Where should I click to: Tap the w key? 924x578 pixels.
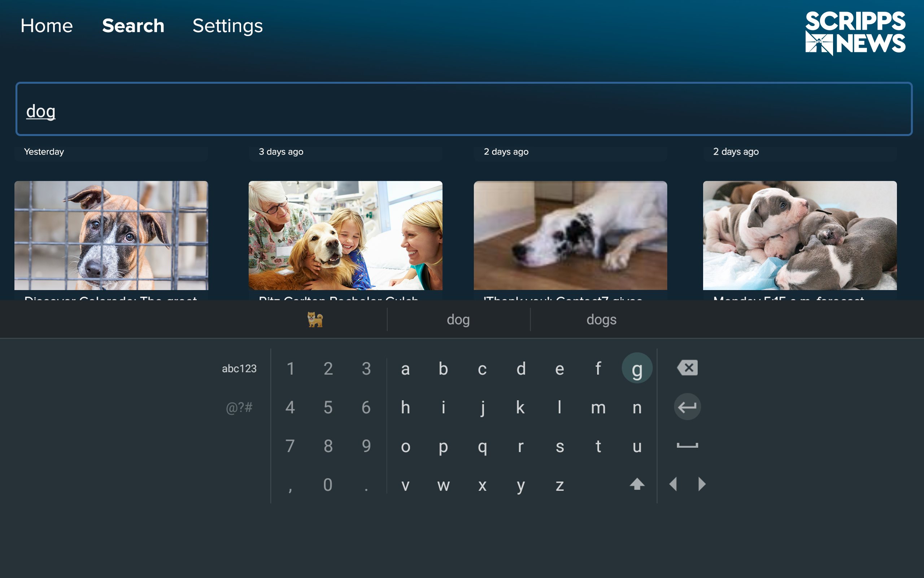443,485
